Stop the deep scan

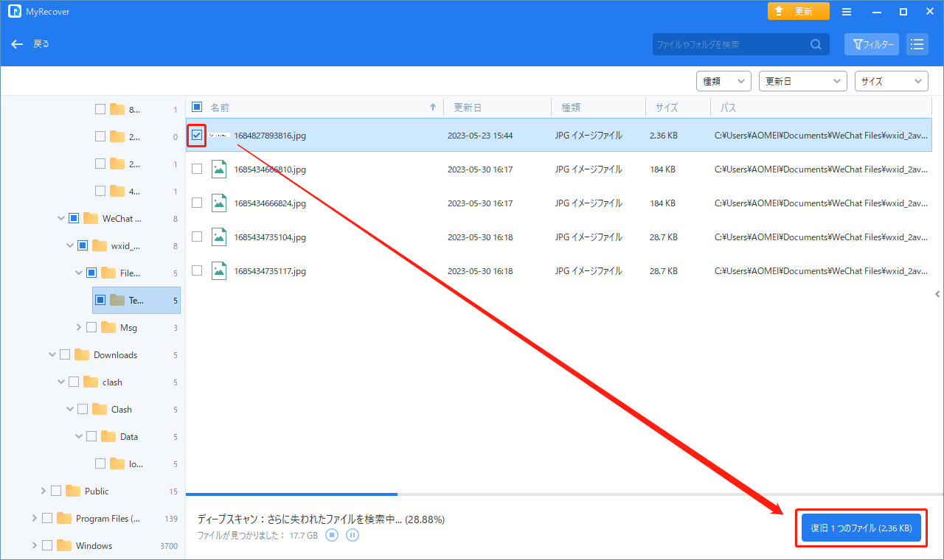[332, 535]
